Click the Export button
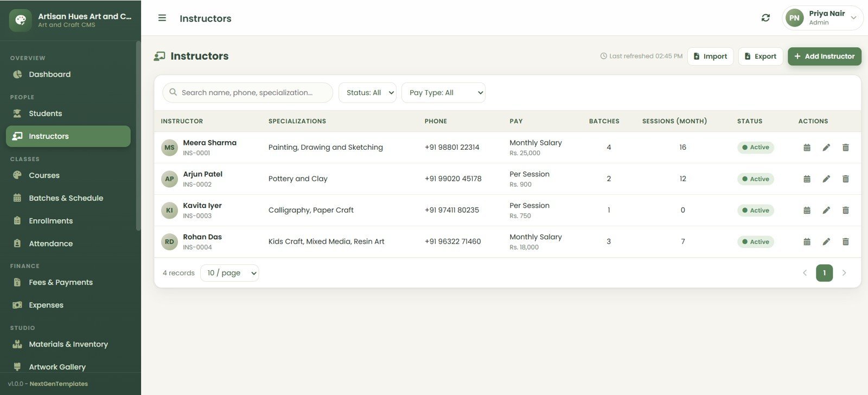This screenshot has height=395, width=868. 760,56
